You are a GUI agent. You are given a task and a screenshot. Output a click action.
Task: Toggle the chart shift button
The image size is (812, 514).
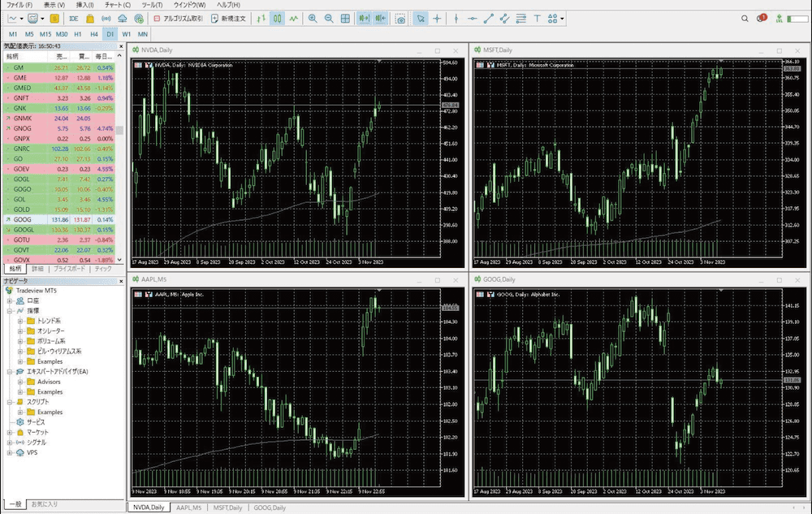(382, 18)
